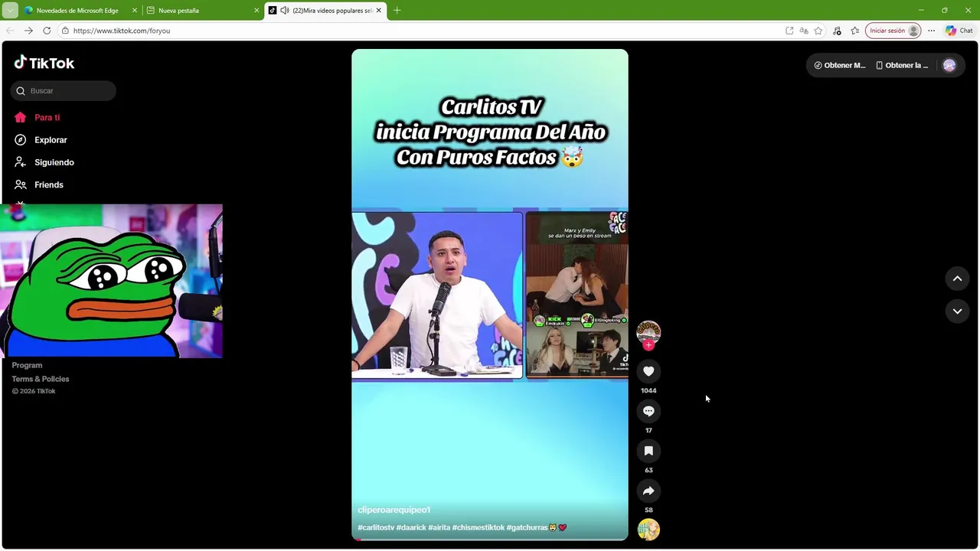This screenshot has height=551, width=980.
Task: Open comments via speech bubble icon
Action: click(648, 411)
